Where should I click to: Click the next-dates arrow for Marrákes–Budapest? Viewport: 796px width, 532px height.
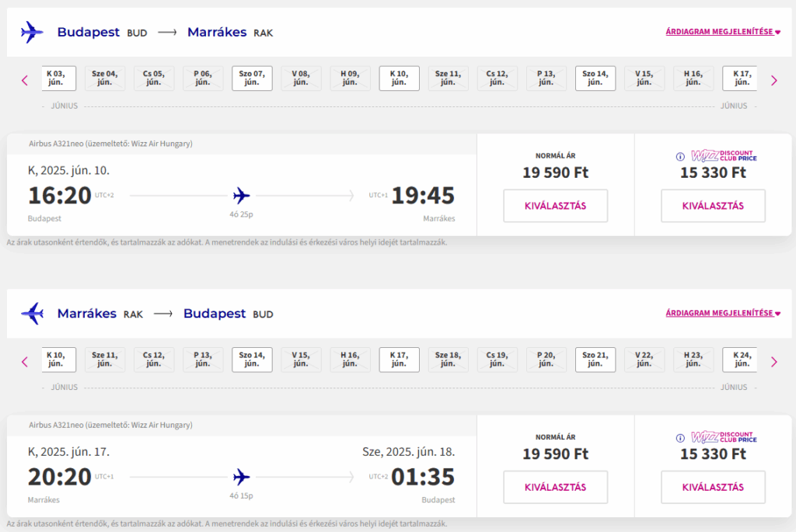773,362
